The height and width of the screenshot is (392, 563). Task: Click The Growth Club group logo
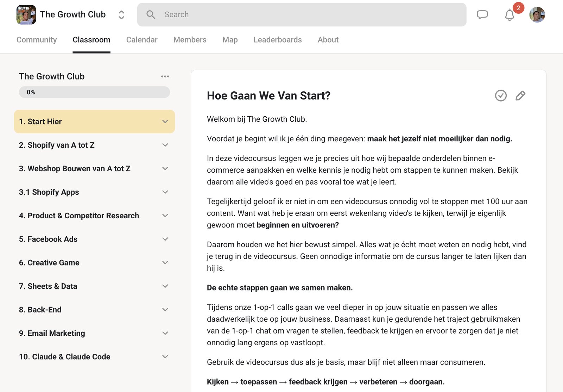point(26,15)
